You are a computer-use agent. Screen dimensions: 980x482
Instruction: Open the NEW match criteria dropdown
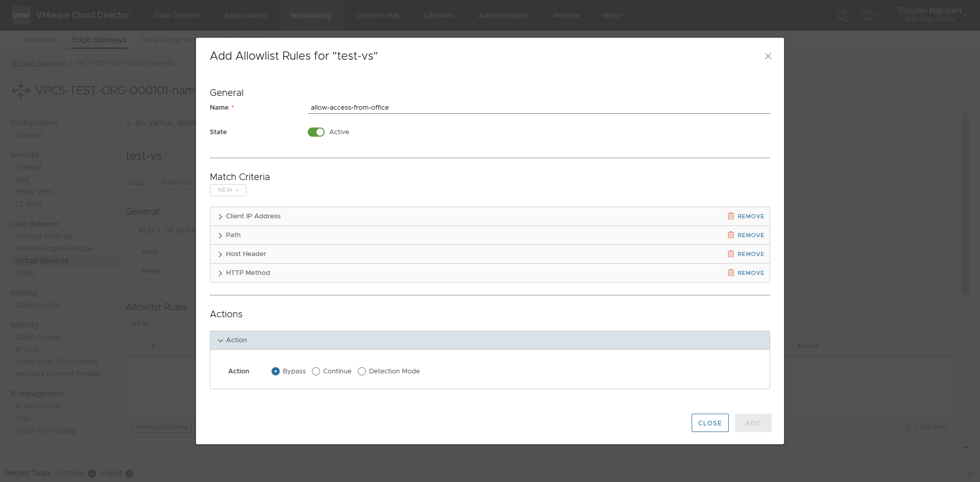(x=228, y=190)
